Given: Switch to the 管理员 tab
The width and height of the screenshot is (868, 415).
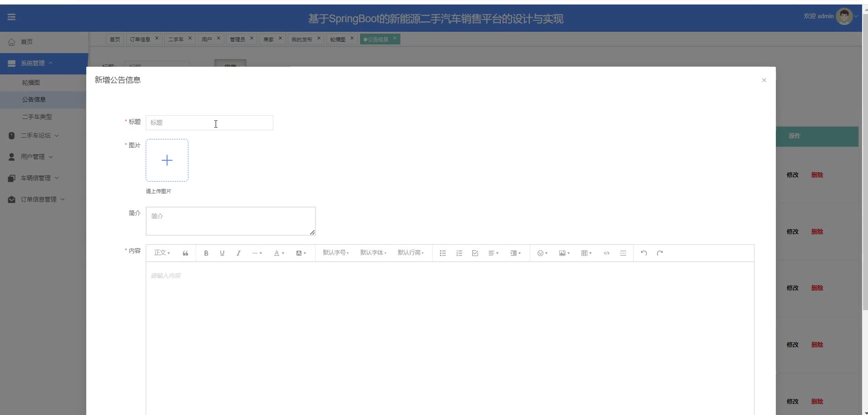Looking at the screenshot, I should [x=237, y=40].
